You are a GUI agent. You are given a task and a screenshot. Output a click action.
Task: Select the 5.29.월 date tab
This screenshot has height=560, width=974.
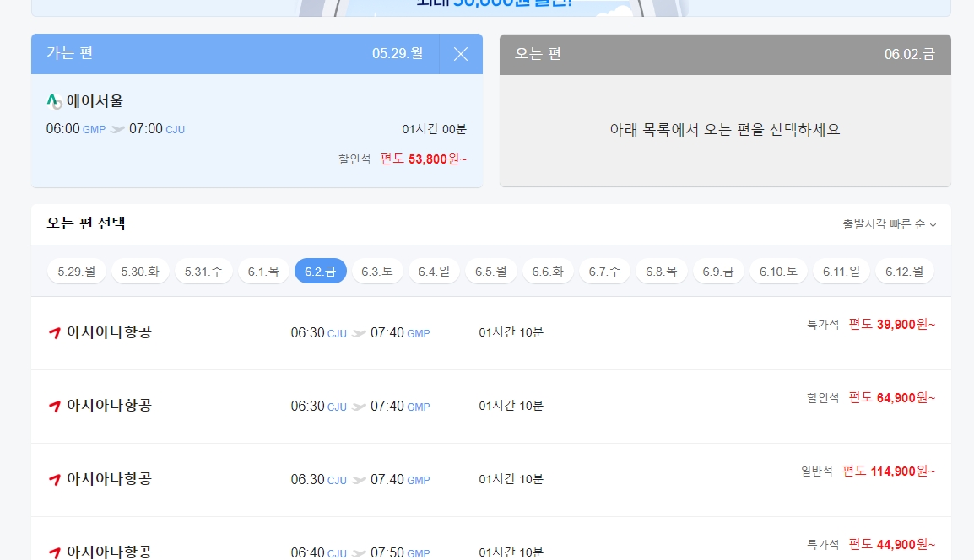[76, 272]
